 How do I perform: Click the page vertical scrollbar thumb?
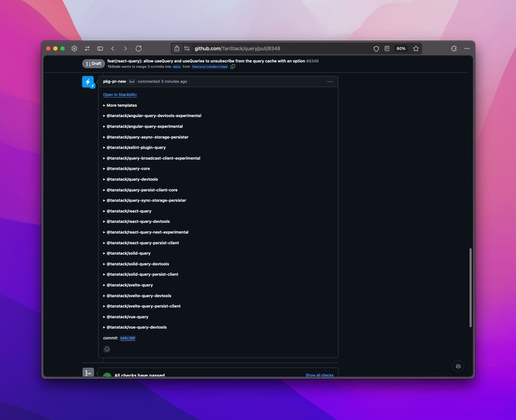tap(471, 288)
